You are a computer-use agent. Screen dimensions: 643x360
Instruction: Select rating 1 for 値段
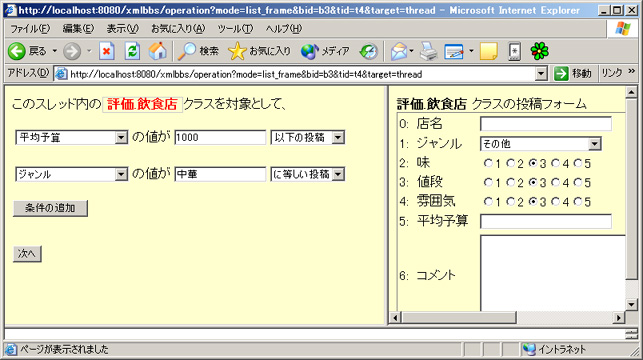tap(488, 182)
